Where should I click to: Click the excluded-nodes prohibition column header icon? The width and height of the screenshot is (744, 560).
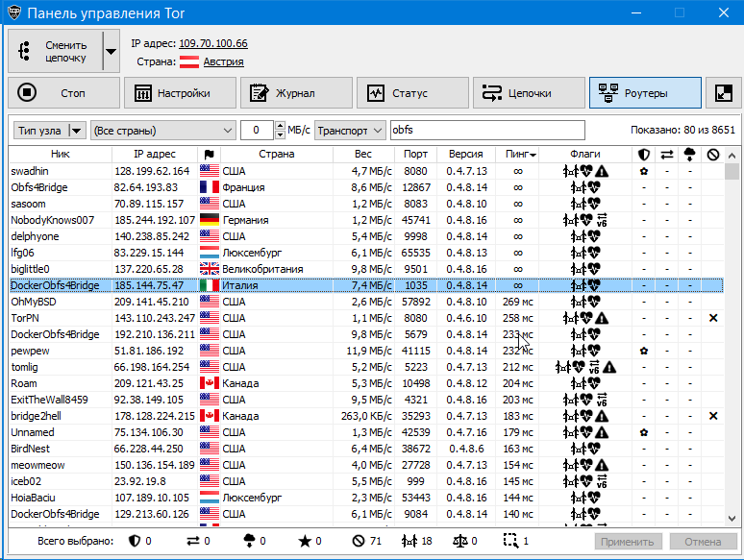712,155
